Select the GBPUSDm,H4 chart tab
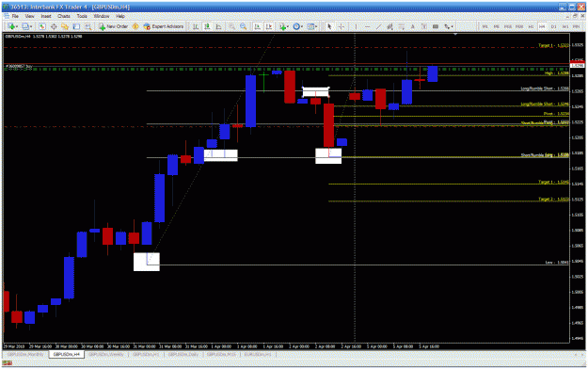This screenshot has width=588, height=369. click(x=67, y=354)
